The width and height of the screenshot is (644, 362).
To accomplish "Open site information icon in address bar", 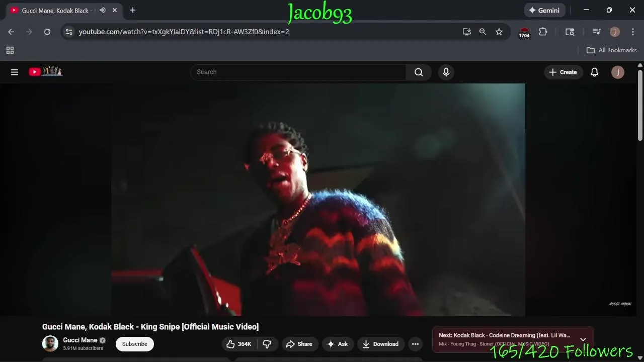I will pos(69,32).
